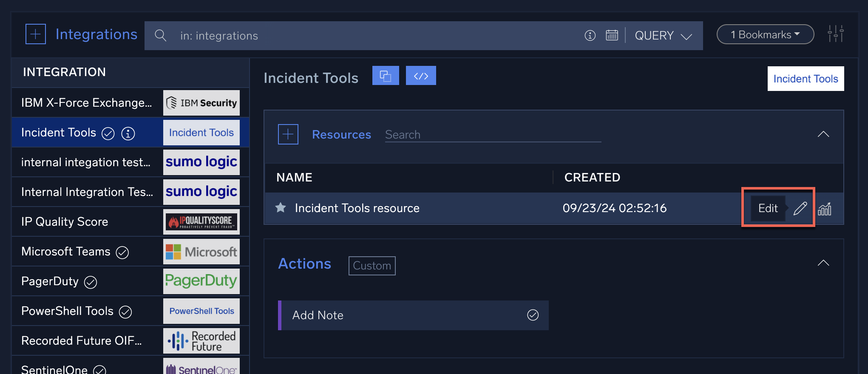Click the copy integration icon button

click(x=386, y=76)
